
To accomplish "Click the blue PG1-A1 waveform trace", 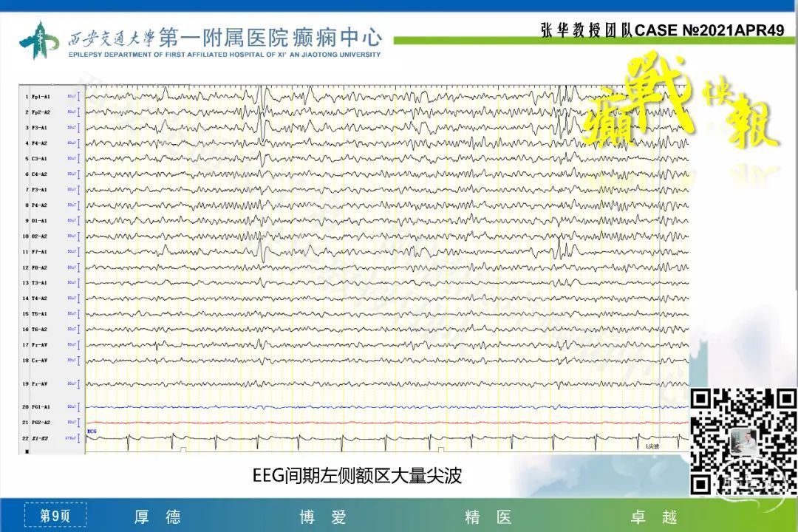I will [386, 407].
